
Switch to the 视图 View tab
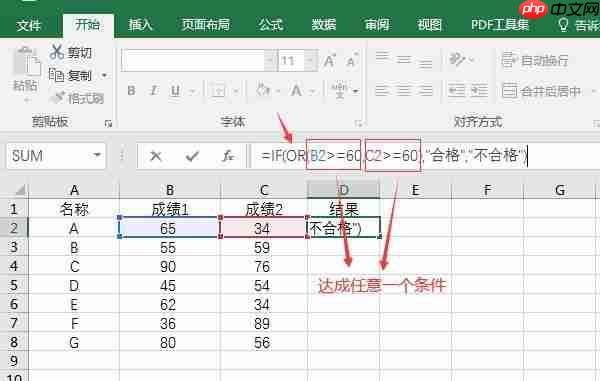[x=430, y=25]
